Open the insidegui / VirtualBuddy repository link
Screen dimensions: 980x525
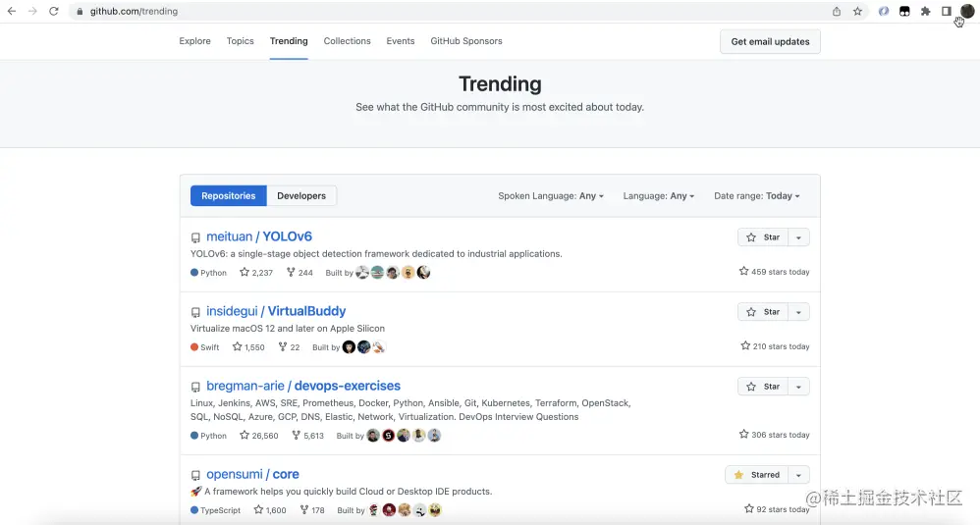tap(276, 311)
